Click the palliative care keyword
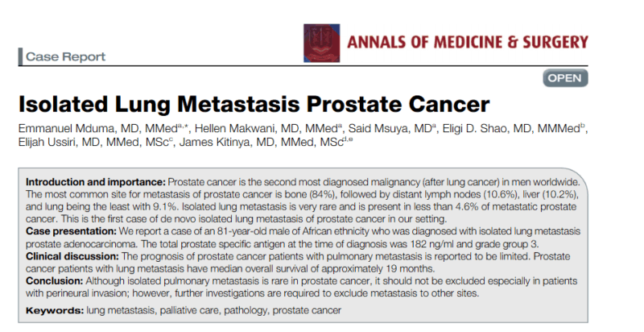The height and width of the screenshot is (332, 644). pos(189,310)
